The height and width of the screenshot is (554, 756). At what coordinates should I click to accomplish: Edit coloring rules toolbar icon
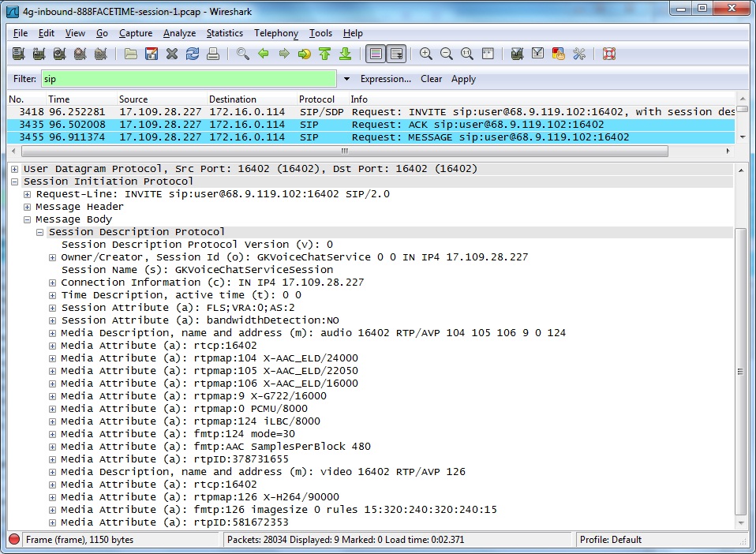tap(559, 54)
